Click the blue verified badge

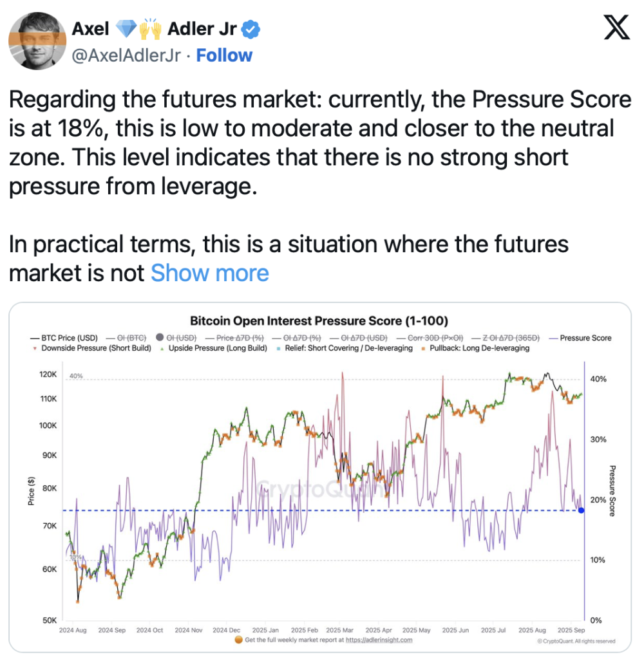pyautogui.click(x=252, y=29)
